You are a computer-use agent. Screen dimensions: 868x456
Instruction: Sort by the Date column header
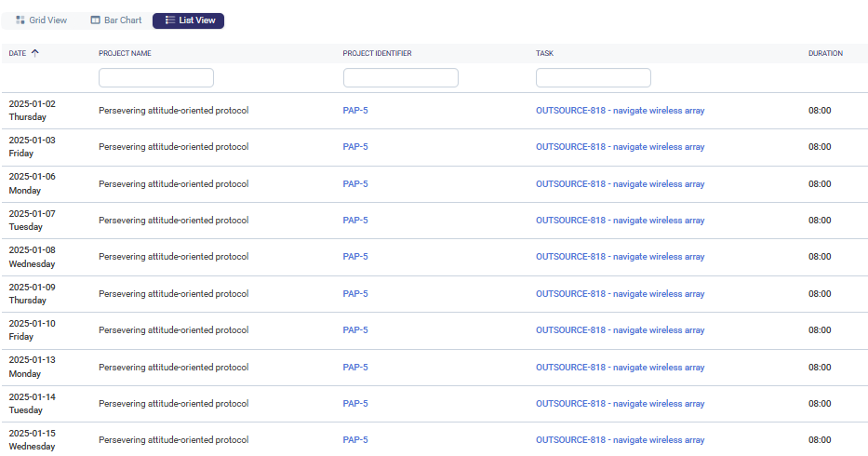coord(18,53)
